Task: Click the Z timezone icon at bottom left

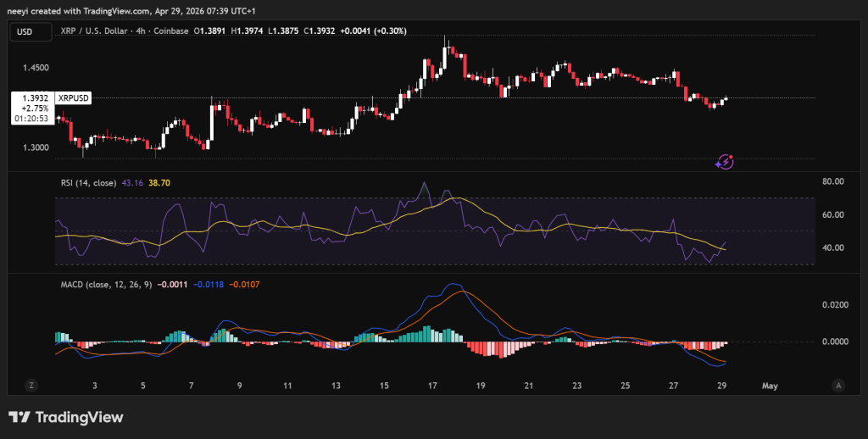Action: coord(31,385)
